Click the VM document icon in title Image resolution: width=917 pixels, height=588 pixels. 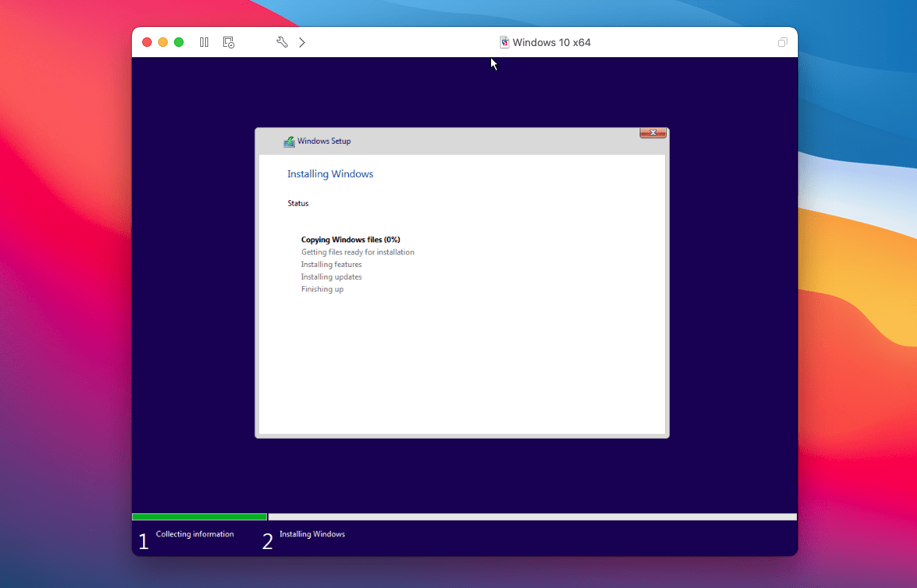coord(504,42)
